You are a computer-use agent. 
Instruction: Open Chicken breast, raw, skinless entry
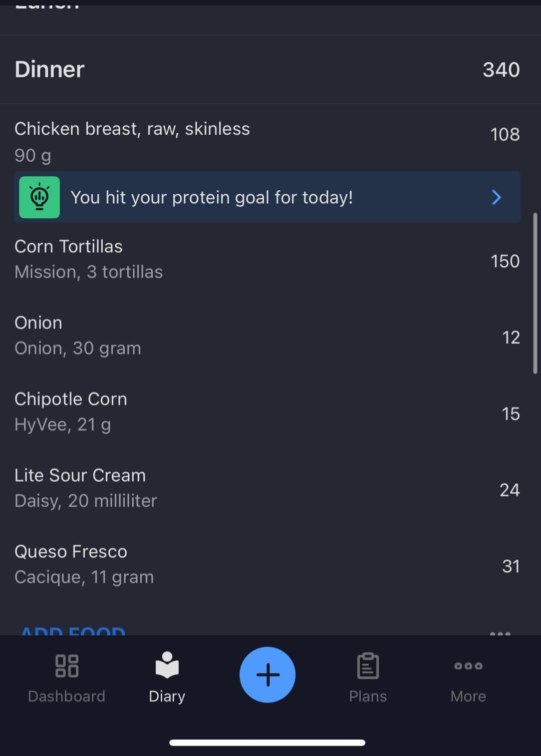click(x=267, y=141)
